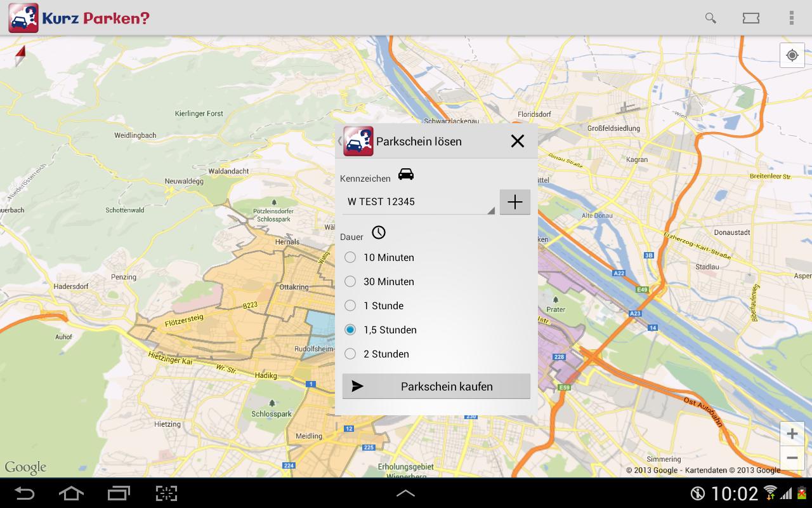This screenshot has width=812, height=508.
Task: Pick the 1,5 Stunden option
Action: [381, 330]
